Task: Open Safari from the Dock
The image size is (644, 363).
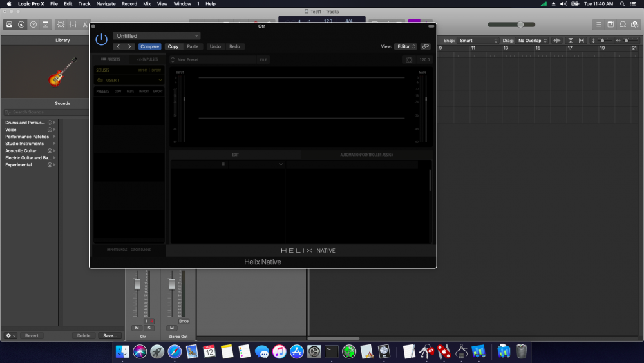Action: [x=175, y=351]
